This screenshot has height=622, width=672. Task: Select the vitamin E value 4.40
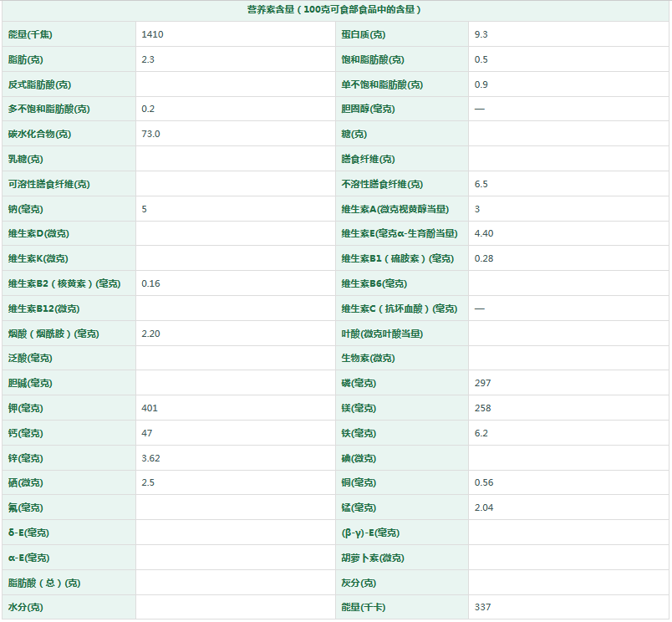click(x=484, y=234)
